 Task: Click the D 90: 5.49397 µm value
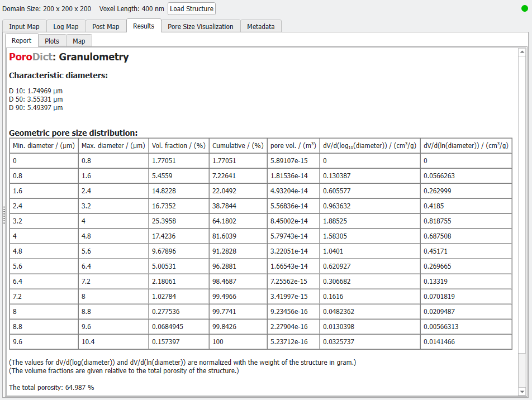[36, 108]
